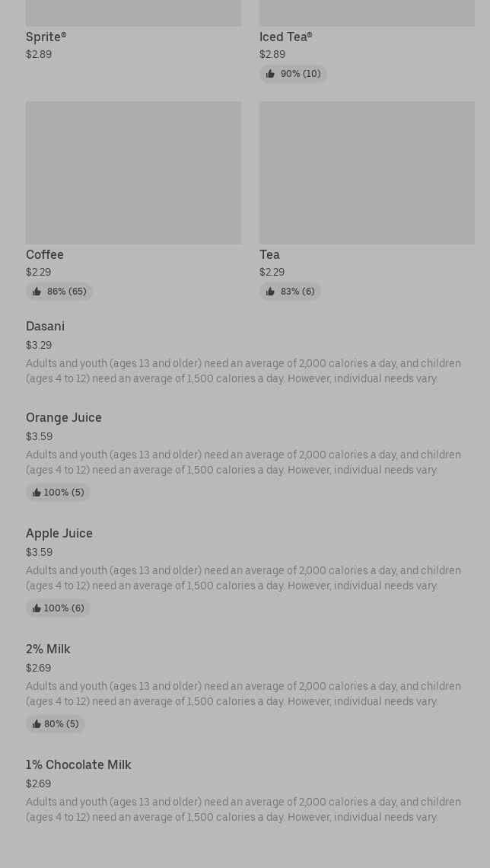Select the 2% Milk item name
Image resolution: width=490 pixels, height=868 pixels.
coord(48,649)
